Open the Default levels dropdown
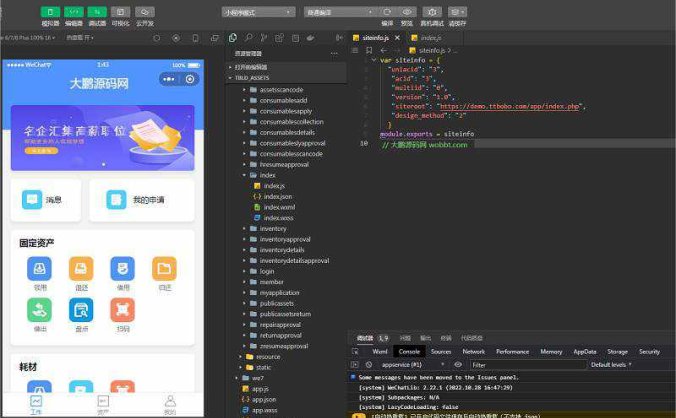This screenshot has height=418, width=676. tap(611, 365)
